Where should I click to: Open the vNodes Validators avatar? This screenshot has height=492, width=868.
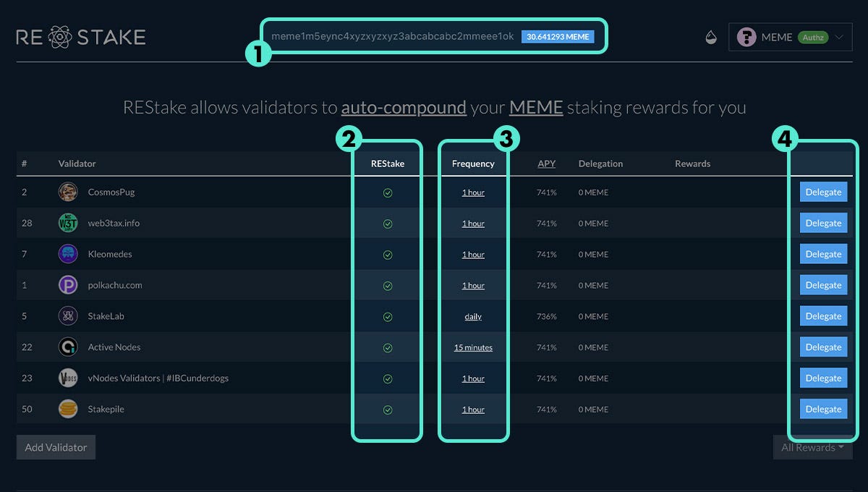(x=68, y=378)
